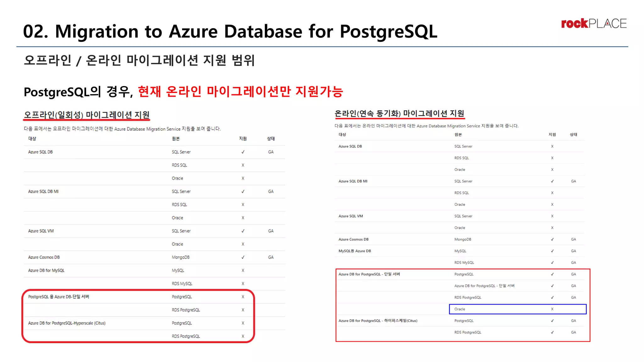644x362 pixels.
Task: Click 'Azure Cosmos DB' in the online table
Action: pyautogui.click(x=353, y=239)
